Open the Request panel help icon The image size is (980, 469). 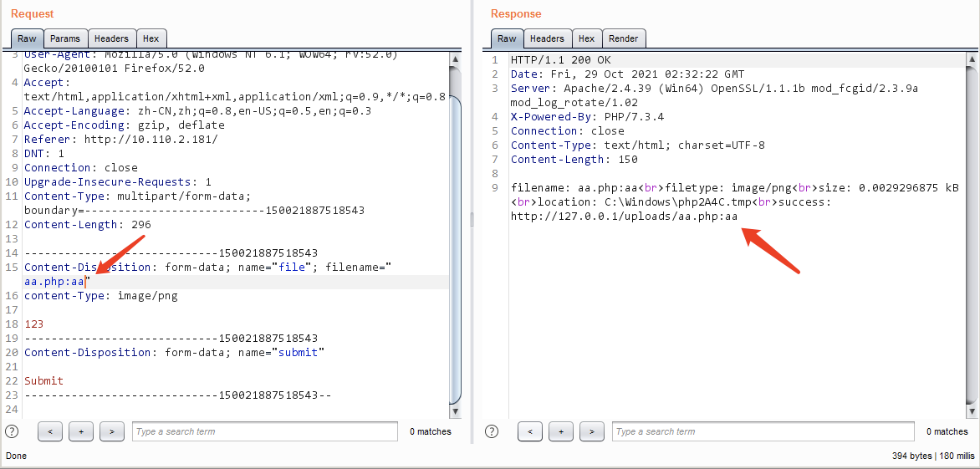11,431
